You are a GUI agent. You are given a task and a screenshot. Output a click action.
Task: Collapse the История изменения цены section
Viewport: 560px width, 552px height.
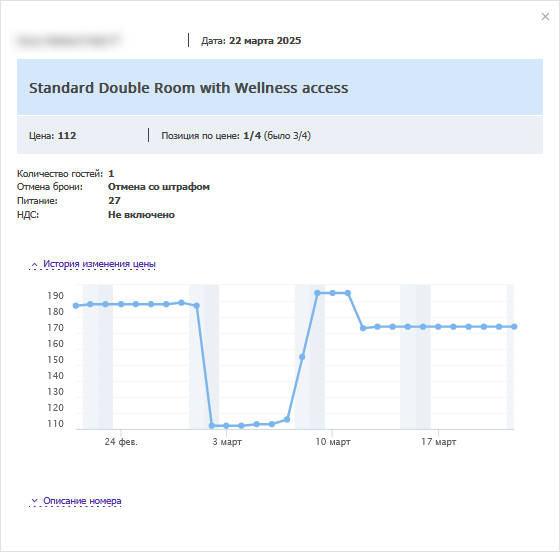click(x=99, y=264)
